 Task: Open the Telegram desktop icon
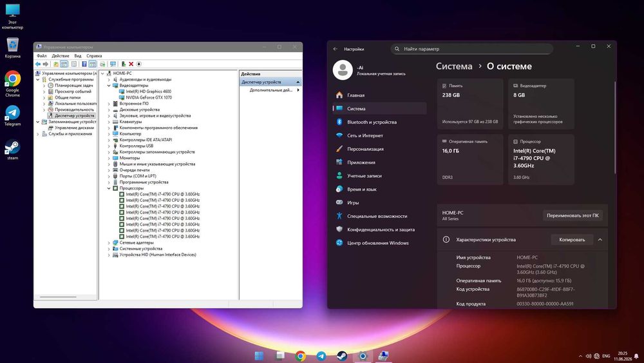pos(12,115)
